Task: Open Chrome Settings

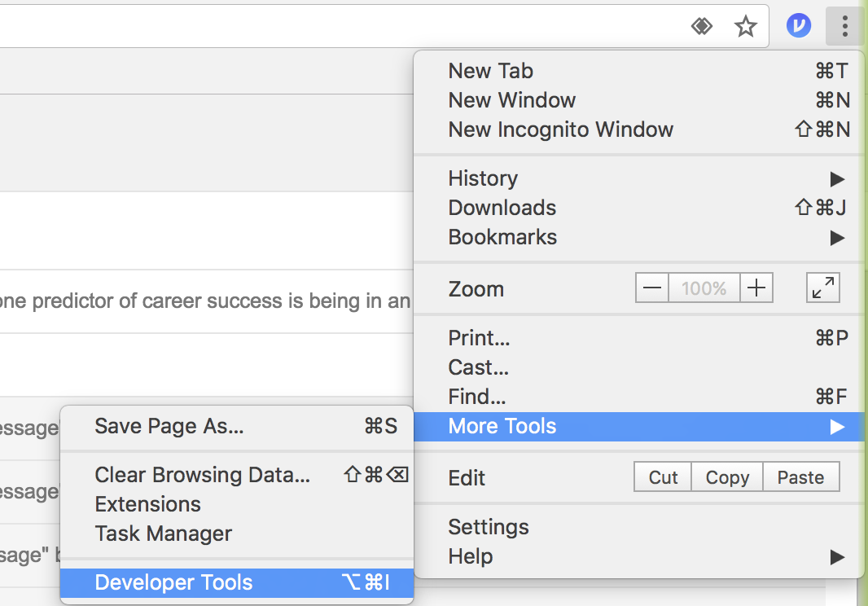Action: (489, 527)
